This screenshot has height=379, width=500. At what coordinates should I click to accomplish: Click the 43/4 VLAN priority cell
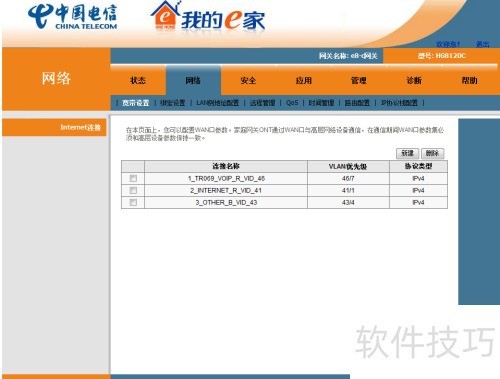coord(348,202)
